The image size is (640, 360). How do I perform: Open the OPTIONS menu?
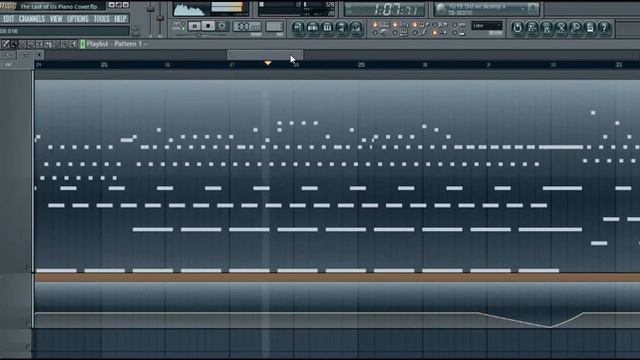pos(78,19)
